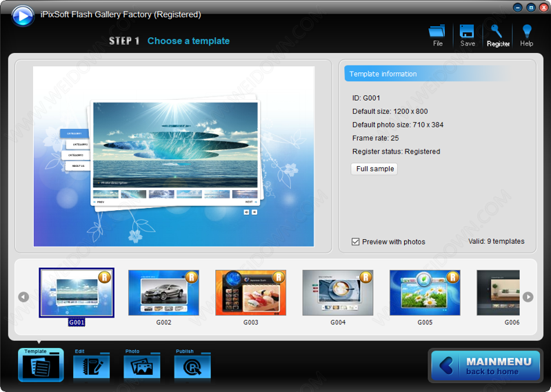The height and width of the screenshot is (392, 551).
Task: Click 'Choose a template' heading
Action: coord(188,41)
